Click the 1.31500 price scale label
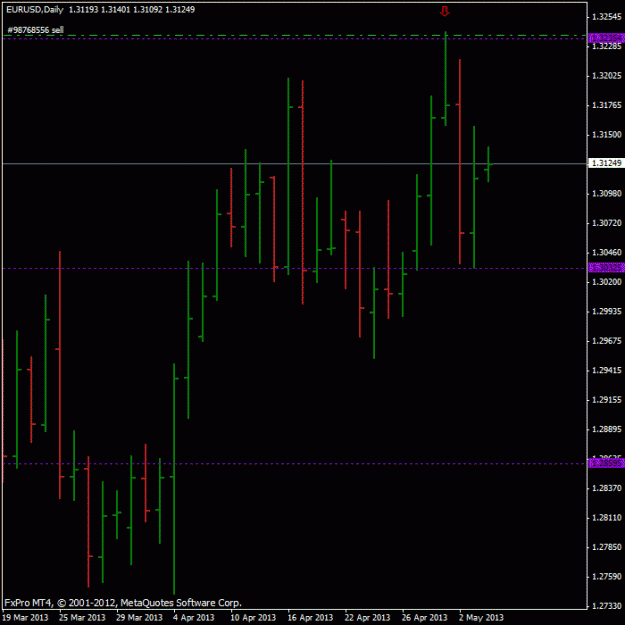Viewport: 625px width, 625px height. tap(607, 135)
